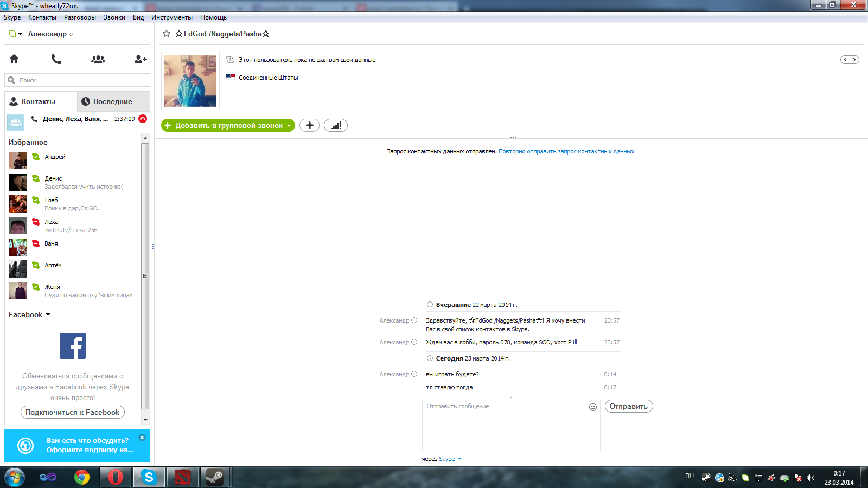Viewport: 868px width, 488px height.
Task: Select contact Ваня in favorites
Action: tap(73, 247)
